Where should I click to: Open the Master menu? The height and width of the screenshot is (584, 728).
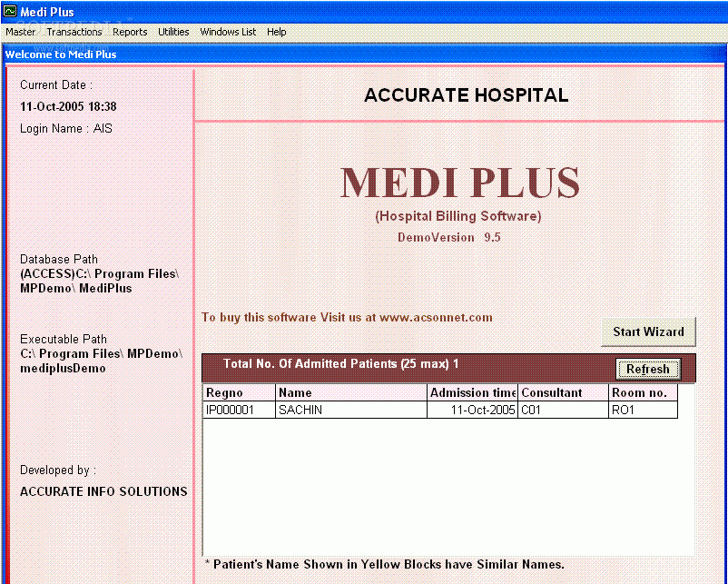[x=21, y=32]
